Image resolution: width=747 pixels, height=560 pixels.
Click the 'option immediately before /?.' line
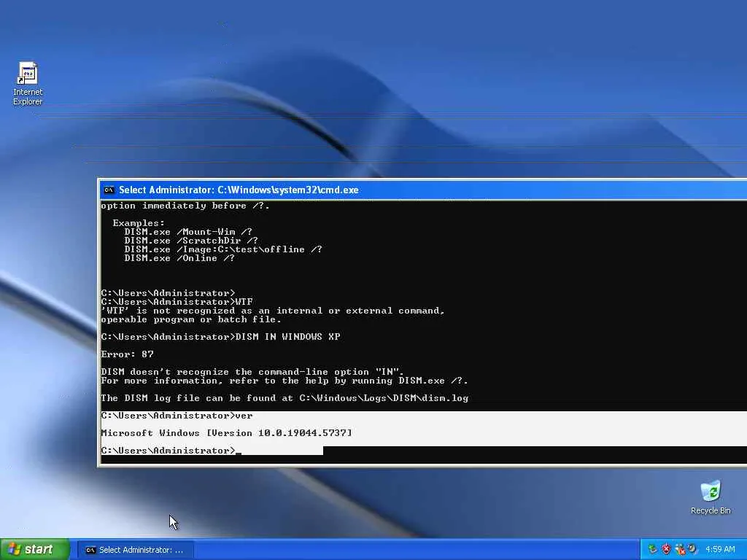pos(185,206)
